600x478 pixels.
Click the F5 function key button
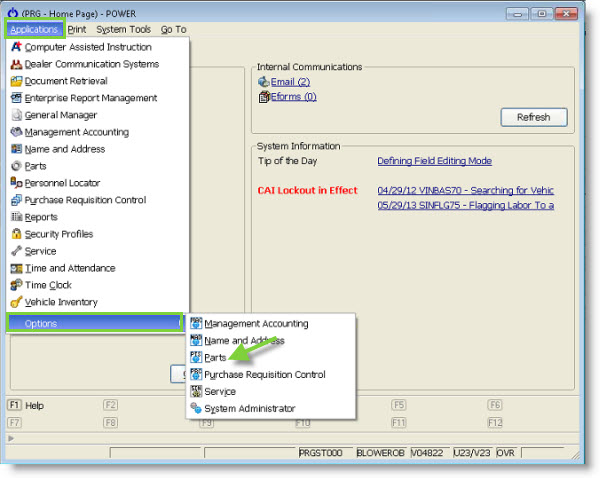(398, 405)
